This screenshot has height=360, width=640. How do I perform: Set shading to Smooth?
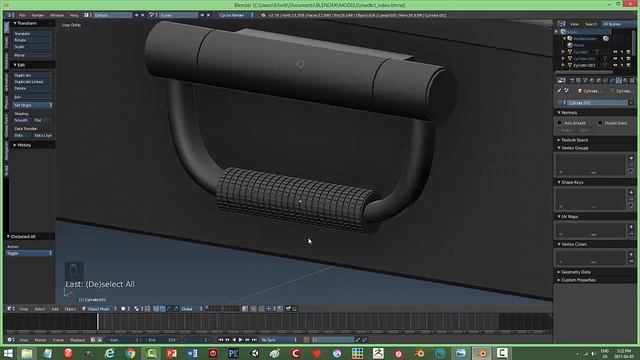(22, 120)
